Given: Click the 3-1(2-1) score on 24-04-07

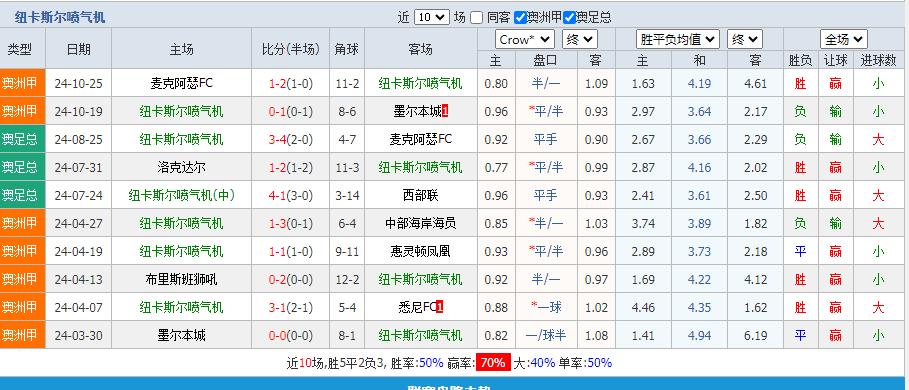Looking at the screenshot, I should (290, 307).
